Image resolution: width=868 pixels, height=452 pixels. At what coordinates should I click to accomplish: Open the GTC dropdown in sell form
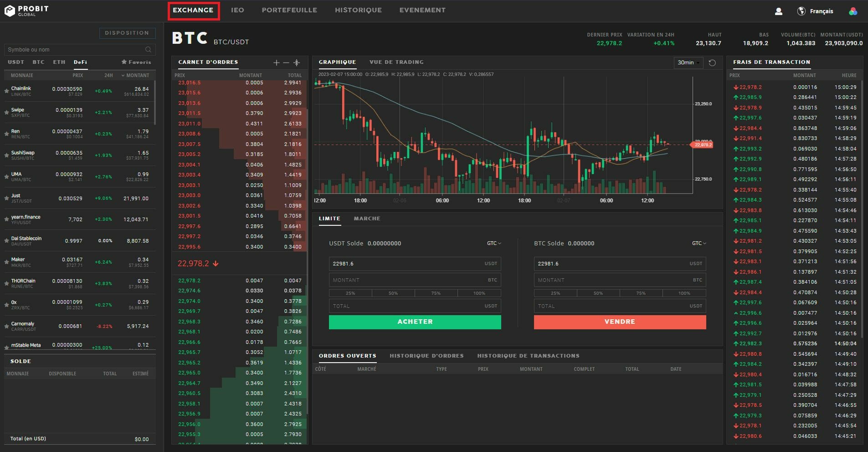click(699, 244)
